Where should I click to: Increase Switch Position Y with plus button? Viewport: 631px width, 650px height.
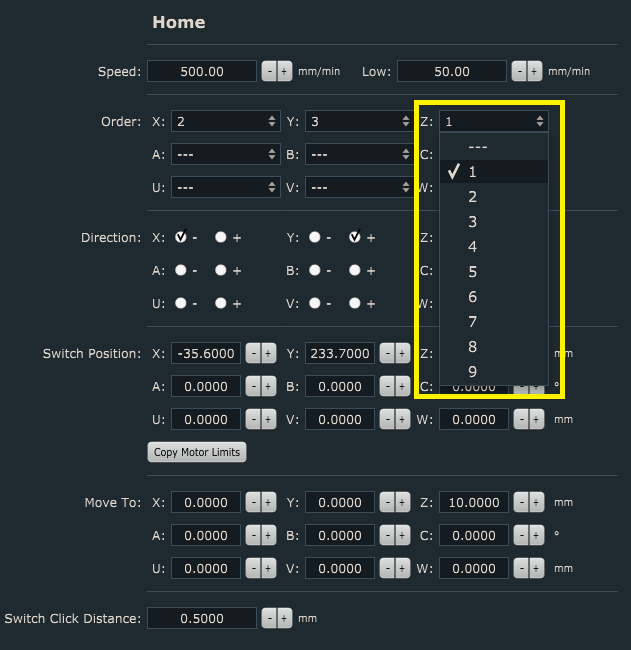coord(402,353)
